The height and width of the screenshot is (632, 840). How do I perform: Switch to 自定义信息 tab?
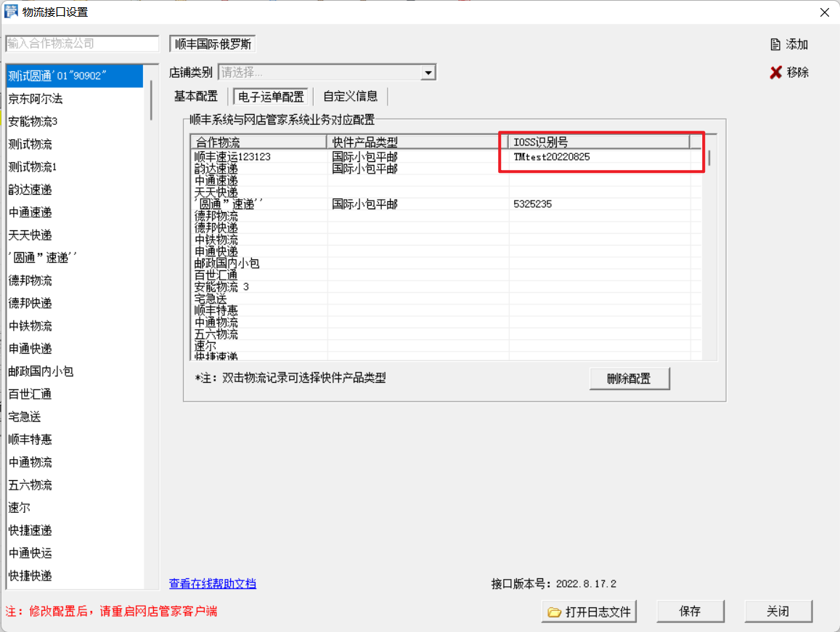351,97
